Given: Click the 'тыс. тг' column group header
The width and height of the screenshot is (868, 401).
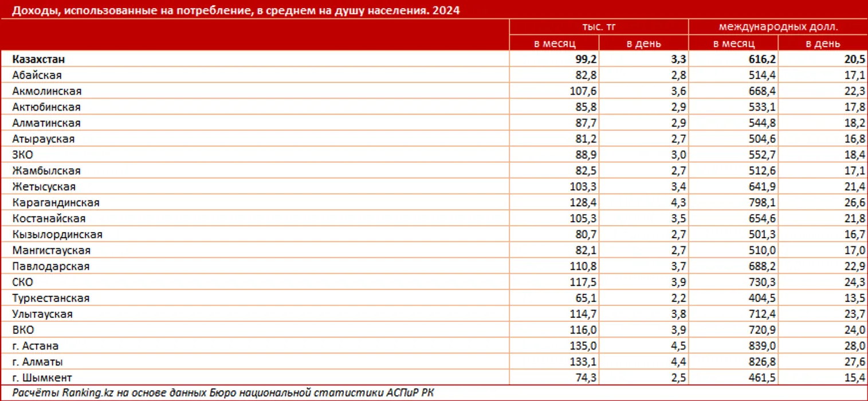Looking at the screenshot, I should 599,27.
